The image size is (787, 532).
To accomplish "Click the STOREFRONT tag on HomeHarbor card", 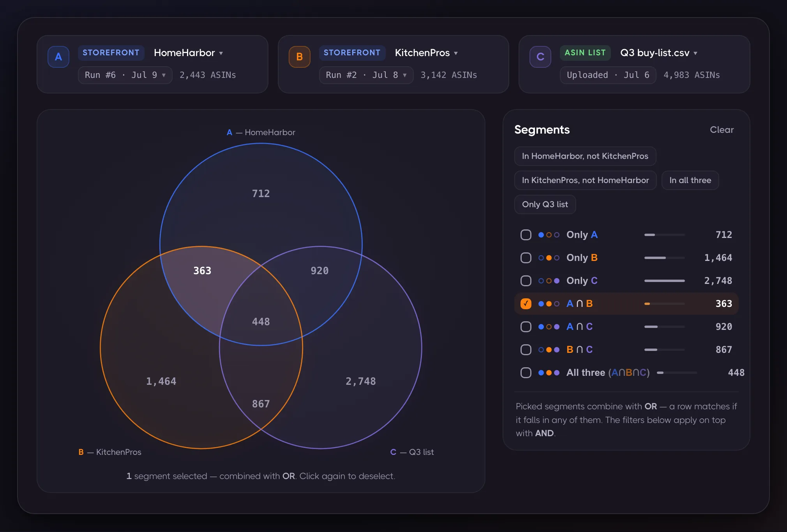I will (111, 53).
